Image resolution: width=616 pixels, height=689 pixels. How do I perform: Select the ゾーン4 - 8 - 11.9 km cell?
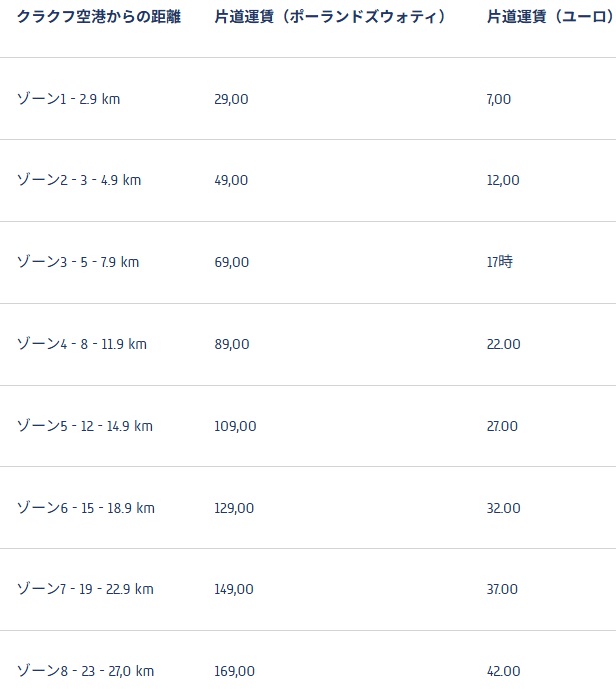(x=82, y=344)
